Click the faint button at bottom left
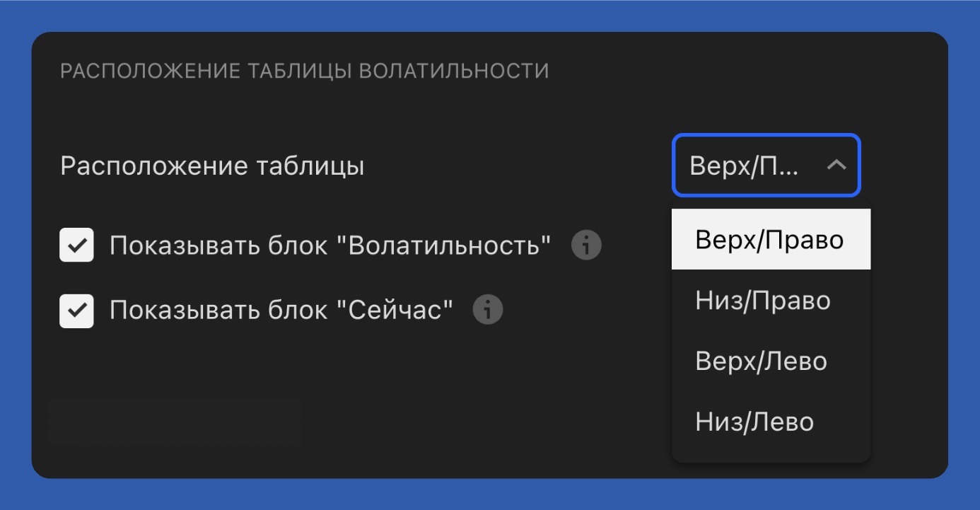The height and width of the screenshot is (510, 980). [175, 422]
